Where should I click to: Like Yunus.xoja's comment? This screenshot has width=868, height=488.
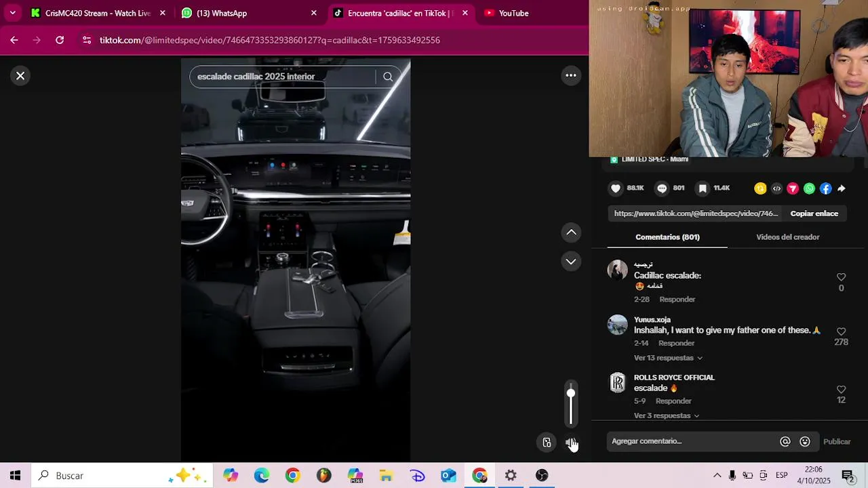[841, 331]
